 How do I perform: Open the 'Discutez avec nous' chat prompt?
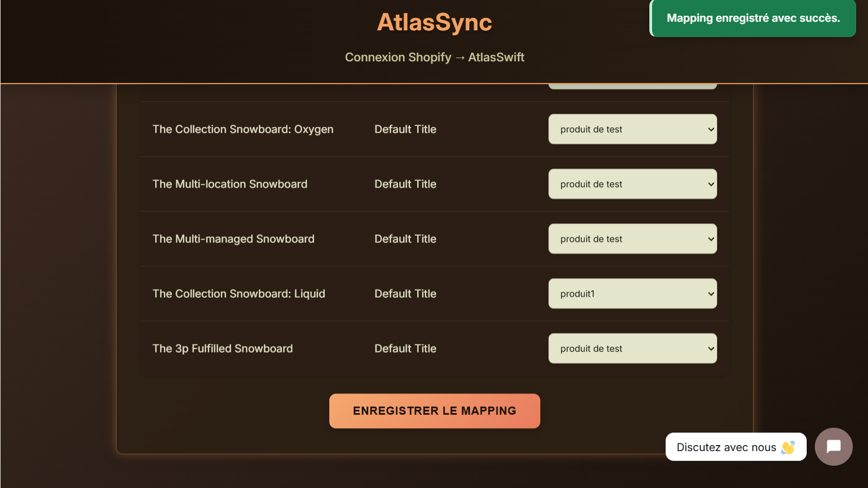[726, 447]
